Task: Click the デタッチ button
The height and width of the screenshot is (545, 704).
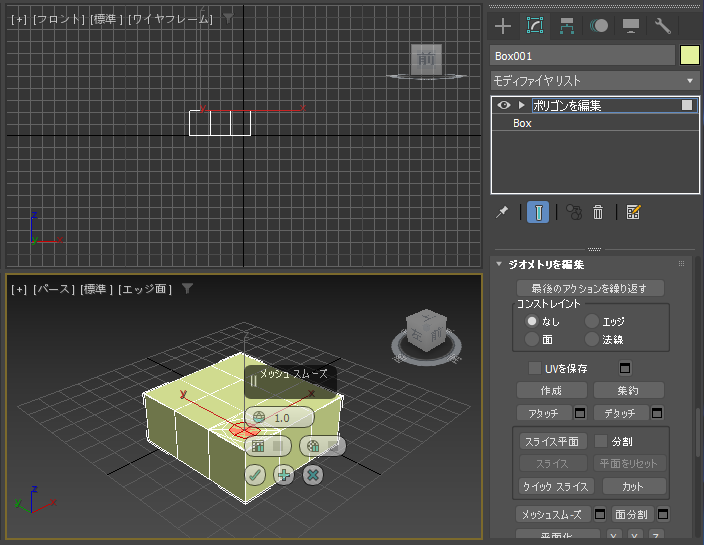Action: click(x=621, y=413)
